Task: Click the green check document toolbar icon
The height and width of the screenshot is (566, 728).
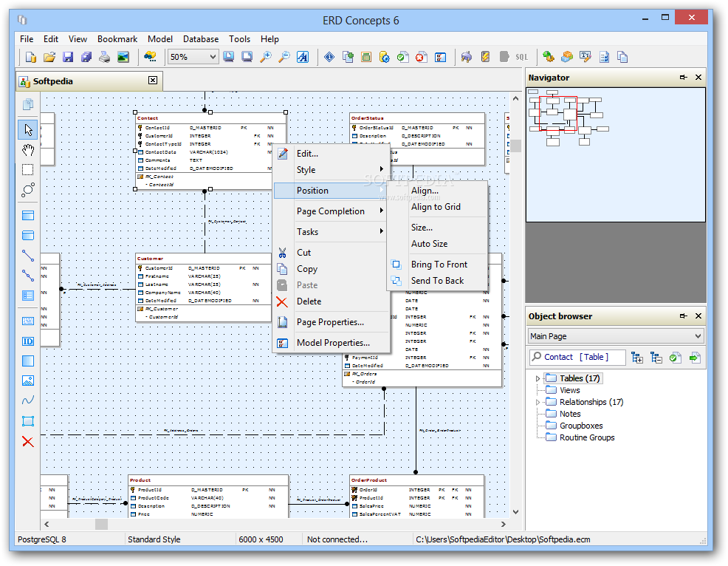Action: click(403, 57)
